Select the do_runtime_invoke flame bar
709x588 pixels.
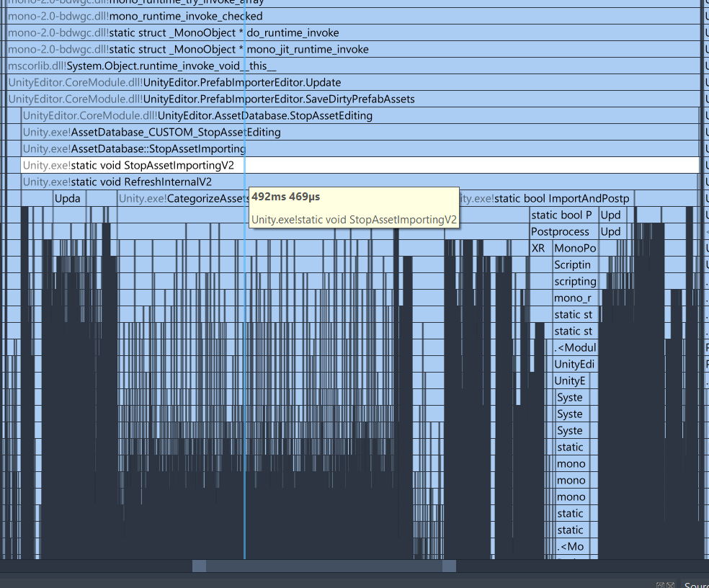coord(353,32)
